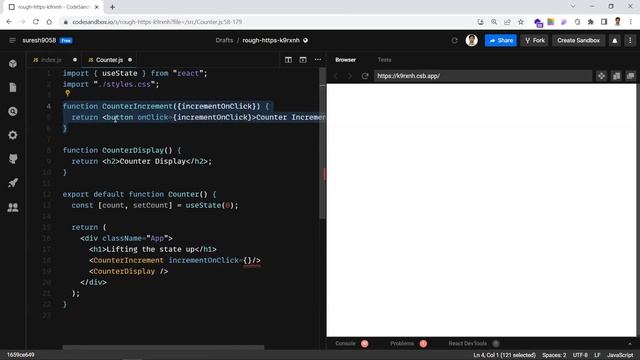Open Chrome tab search chevron

pyautogui.click(x=573, y=7)
